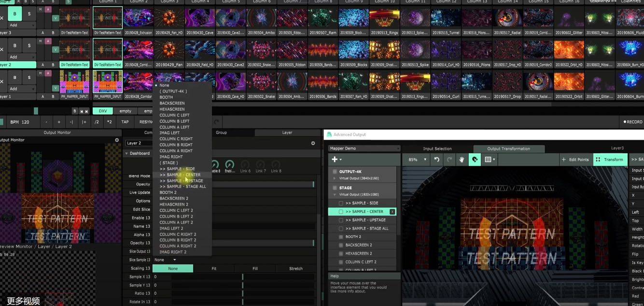Image resolution: width=644 pixels, height=306 pixels.
Task: Activate the Transform button
Action: pyautogui.click(x=610, y=160)
